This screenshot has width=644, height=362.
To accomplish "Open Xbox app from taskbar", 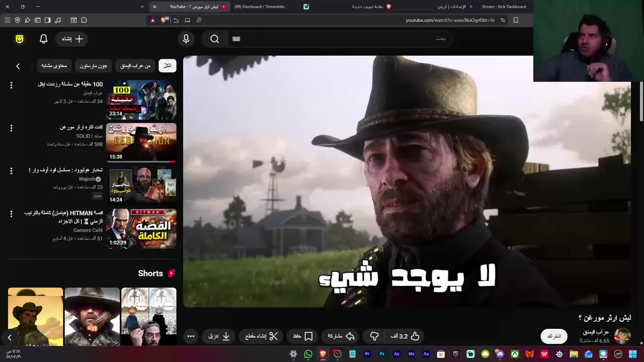I will click(515, 354).
